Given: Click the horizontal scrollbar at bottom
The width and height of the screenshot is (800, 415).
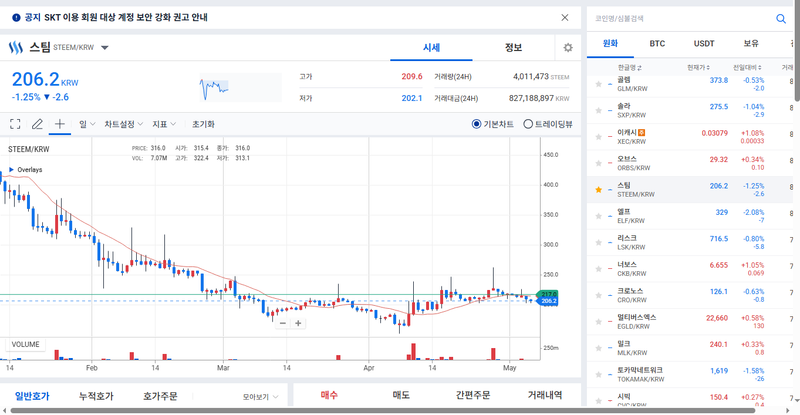Looking at the screenshot, I should click(383, 410).
